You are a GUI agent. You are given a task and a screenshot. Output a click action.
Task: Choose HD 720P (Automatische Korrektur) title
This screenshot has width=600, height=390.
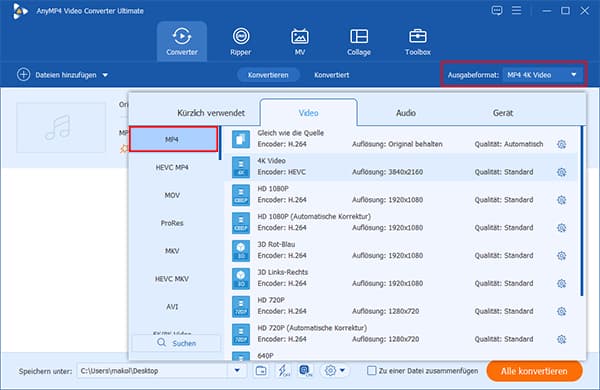tap(312, 328)
